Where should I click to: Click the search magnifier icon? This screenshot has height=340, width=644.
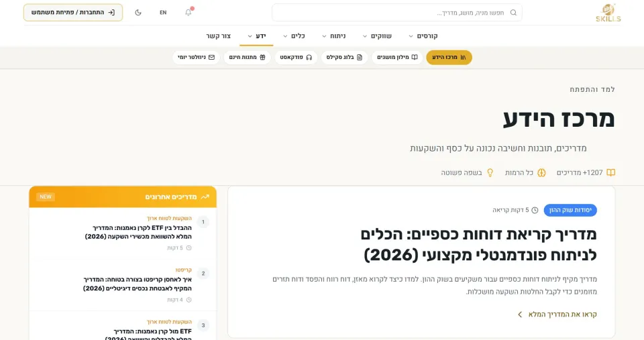click(513, 13)
